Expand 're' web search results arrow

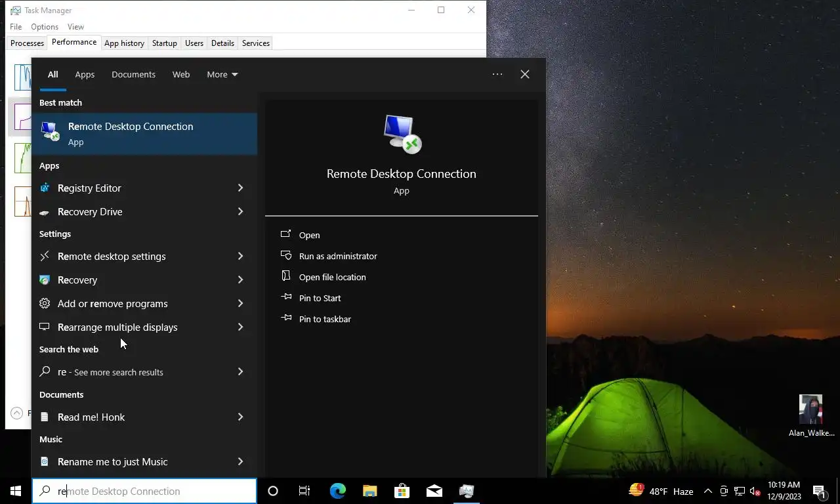tap(240, 371)
